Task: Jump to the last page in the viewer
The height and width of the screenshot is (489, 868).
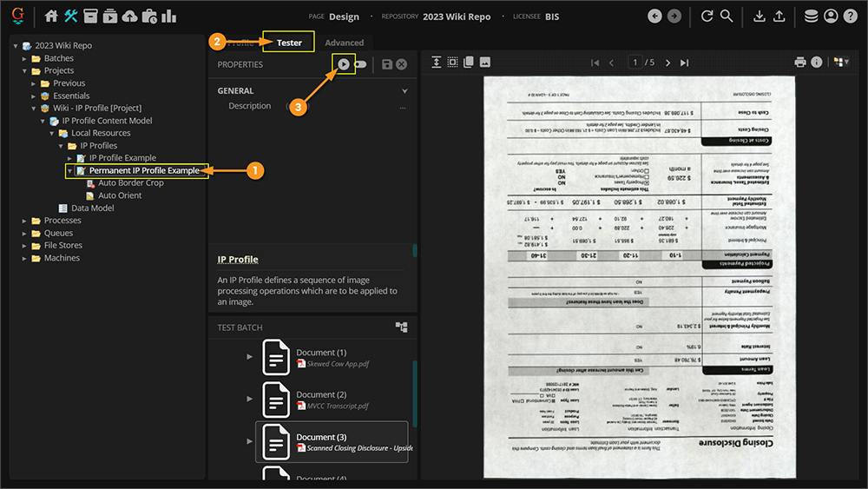Action: [x=685, y=63]
